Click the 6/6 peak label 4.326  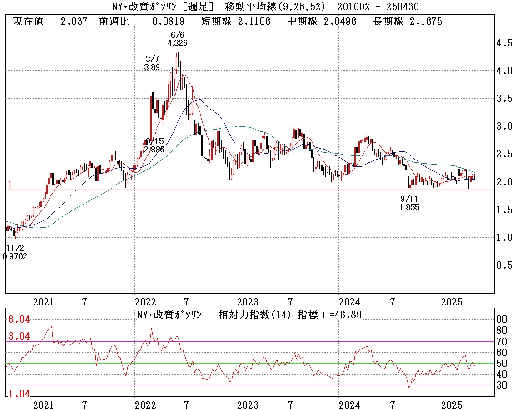point(177,43)
